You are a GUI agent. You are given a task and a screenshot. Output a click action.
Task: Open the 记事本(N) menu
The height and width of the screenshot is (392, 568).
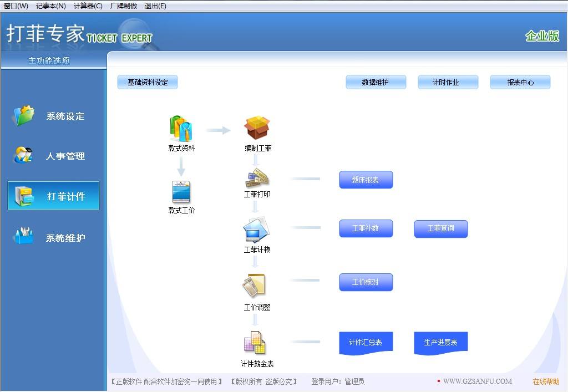[50, 6]
